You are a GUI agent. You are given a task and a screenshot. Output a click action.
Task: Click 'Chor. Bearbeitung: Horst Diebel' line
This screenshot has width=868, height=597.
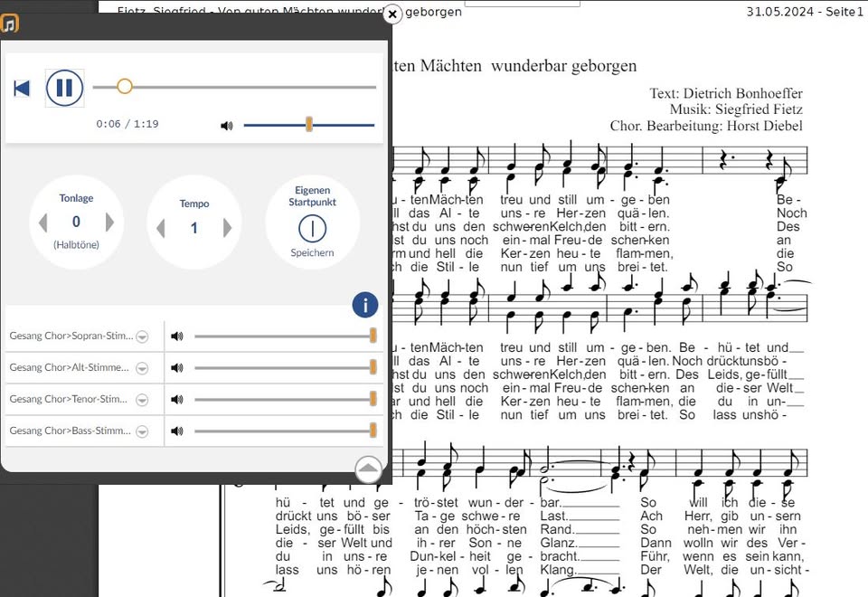point(706,126)
